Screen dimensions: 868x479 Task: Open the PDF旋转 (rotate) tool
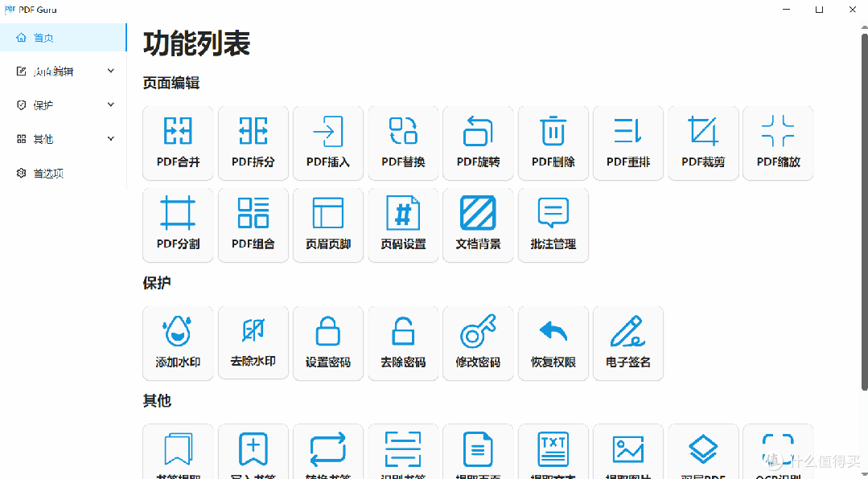tap(478, 143)
